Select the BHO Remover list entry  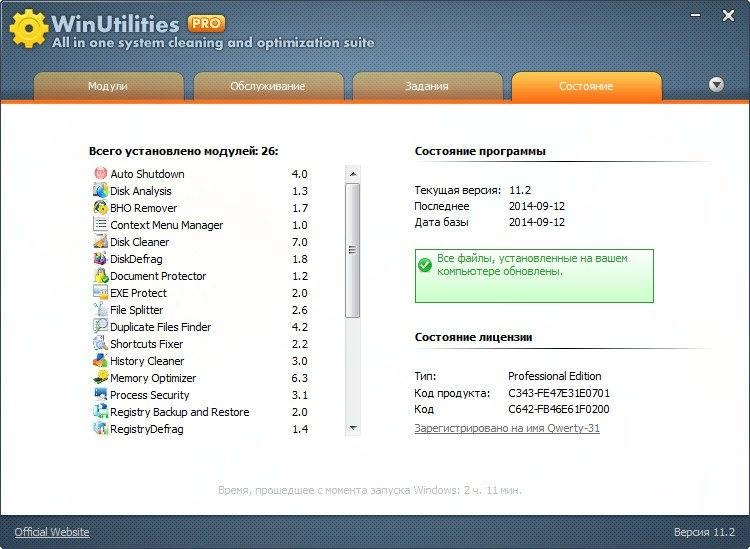[x=201, y=208]
